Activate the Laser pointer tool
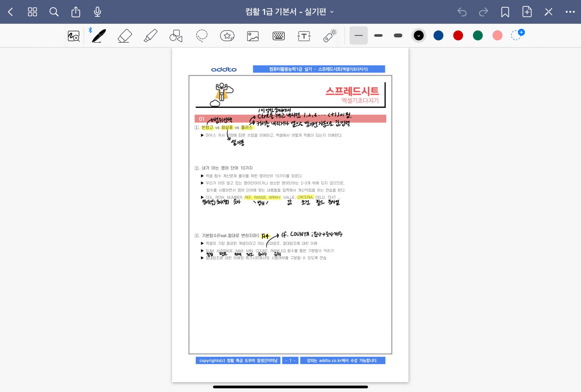This screenshot has height=392, width=581. click(330, 36)
